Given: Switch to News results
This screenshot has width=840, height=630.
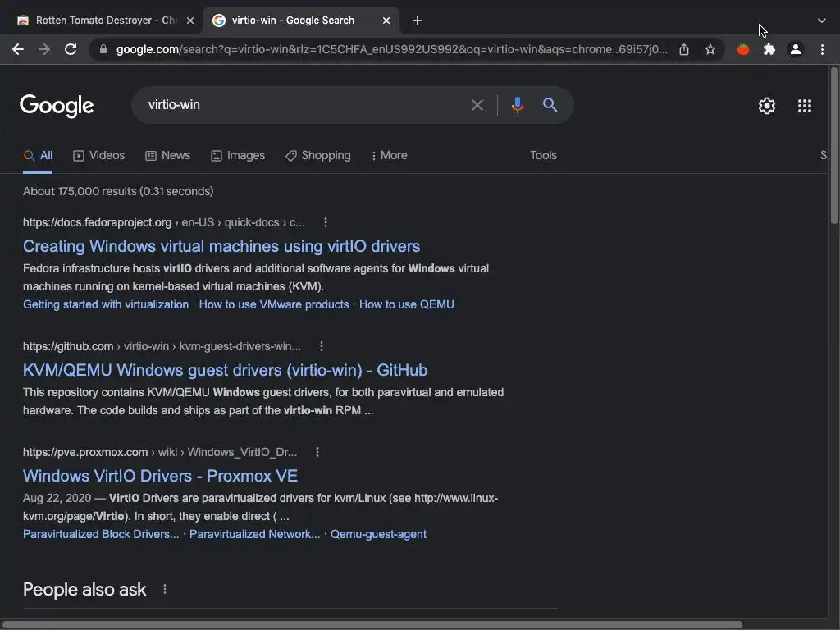Looking at the screenshot, I should pyautogui.click(x=167, y=155).
